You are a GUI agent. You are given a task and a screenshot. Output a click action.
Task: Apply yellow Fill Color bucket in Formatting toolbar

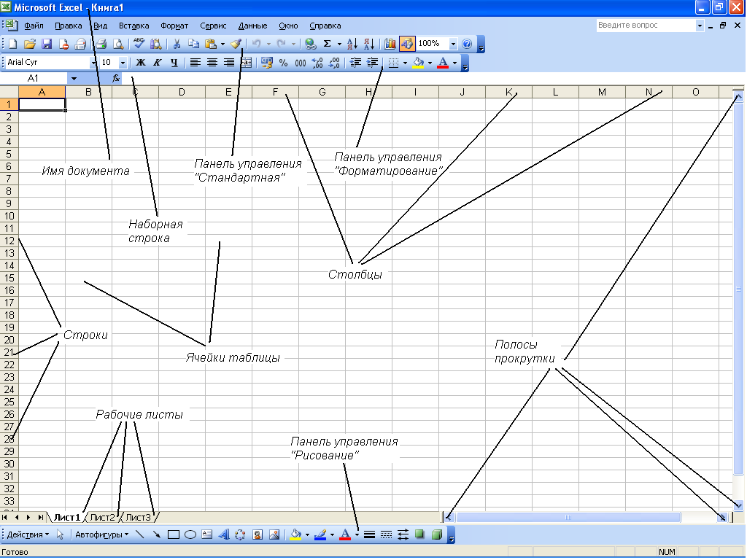click(418, 63)
